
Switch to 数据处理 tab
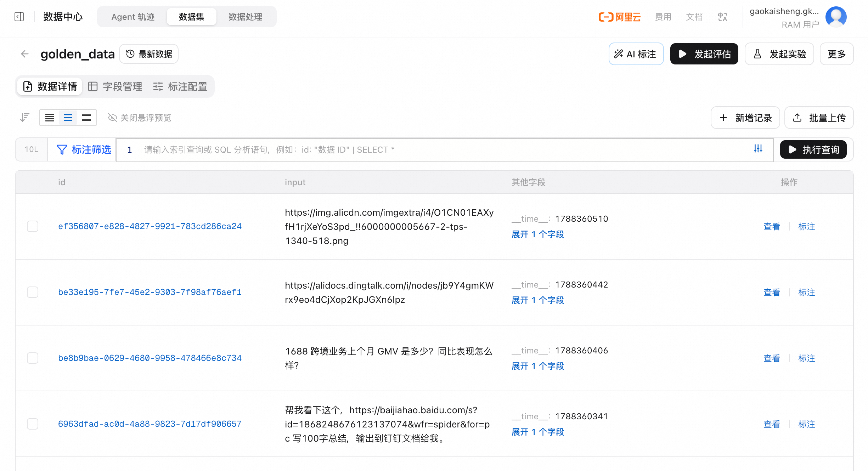[x=245, y=17]
